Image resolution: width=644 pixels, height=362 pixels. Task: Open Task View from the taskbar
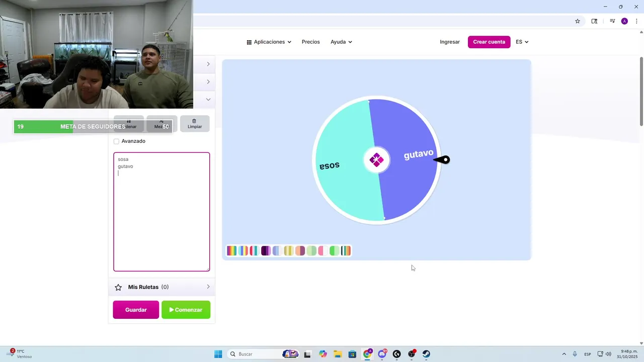(307, 354)
